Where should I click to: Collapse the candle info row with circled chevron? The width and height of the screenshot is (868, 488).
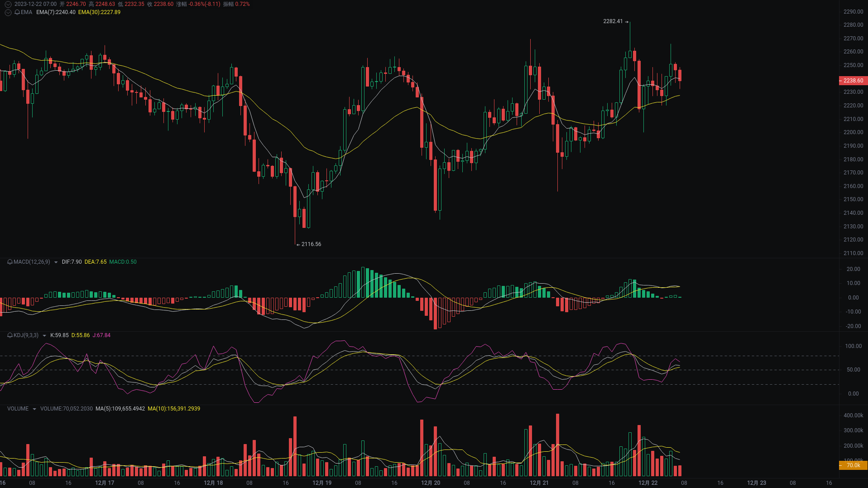coord(8,4)
